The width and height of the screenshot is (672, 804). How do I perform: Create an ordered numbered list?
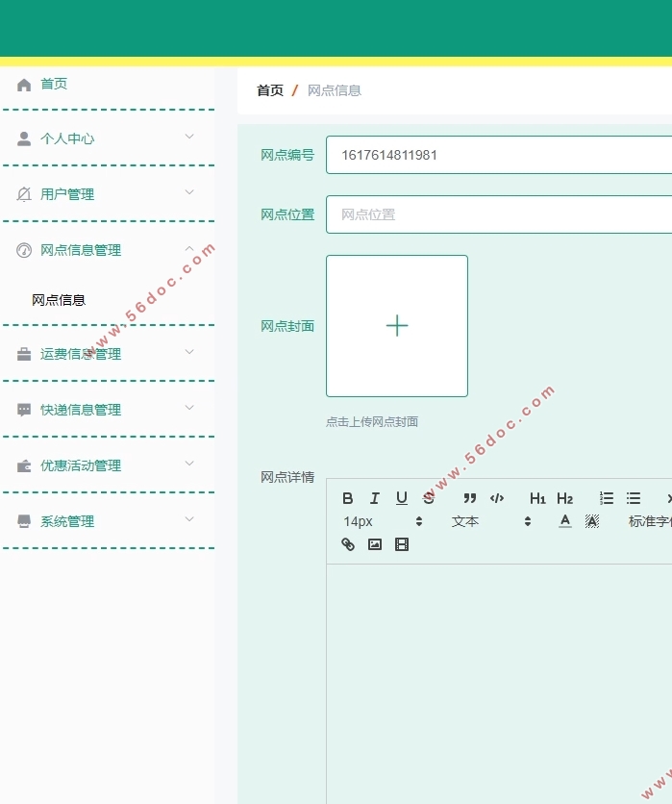tap(607, 498)
